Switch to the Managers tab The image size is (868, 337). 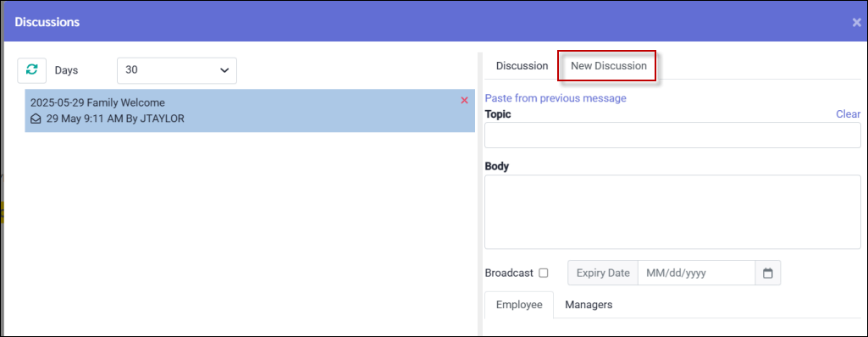click(589, 305)
